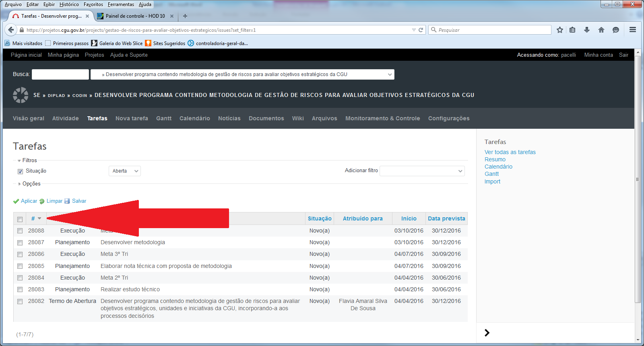Open the hamburger menu icon
The width and height of the screenshot is (644, 346).
[633, 30]
